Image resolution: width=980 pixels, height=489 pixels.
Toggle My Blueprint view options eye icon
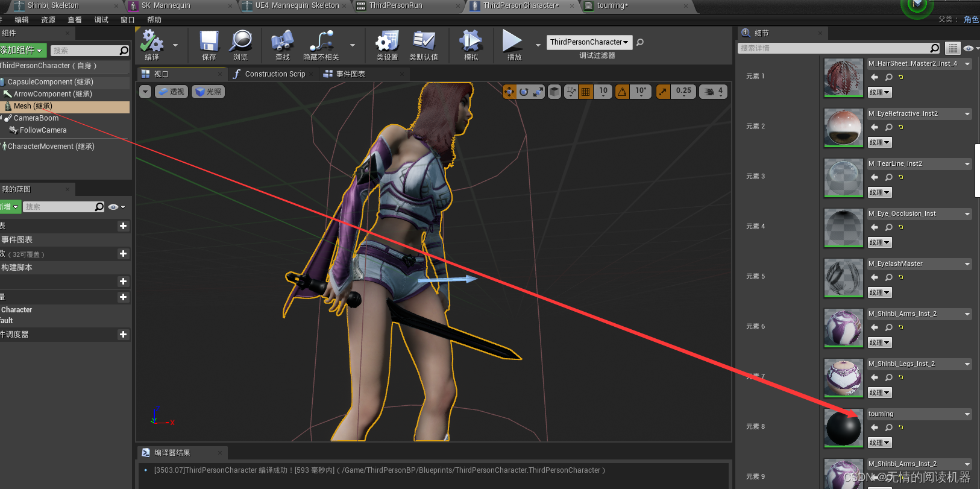pyautogui.click(x=116, y=207)
